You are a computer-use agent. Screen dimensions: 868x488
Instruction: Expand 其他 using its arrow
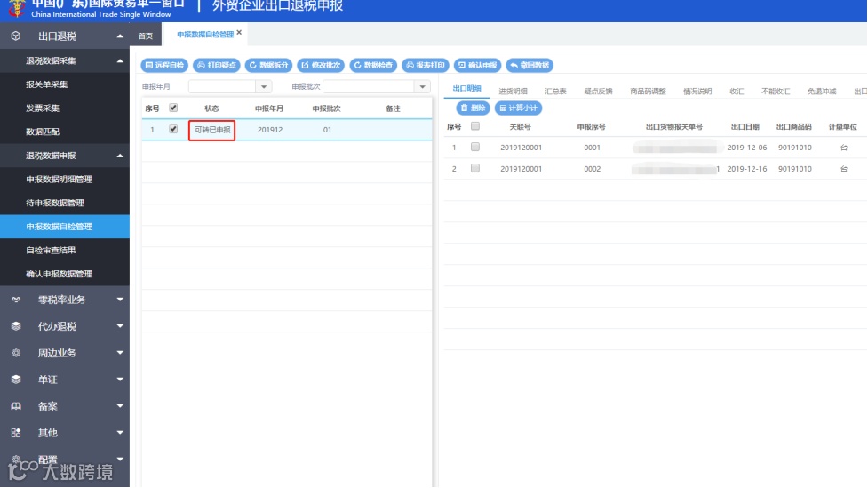coord(120,433)
